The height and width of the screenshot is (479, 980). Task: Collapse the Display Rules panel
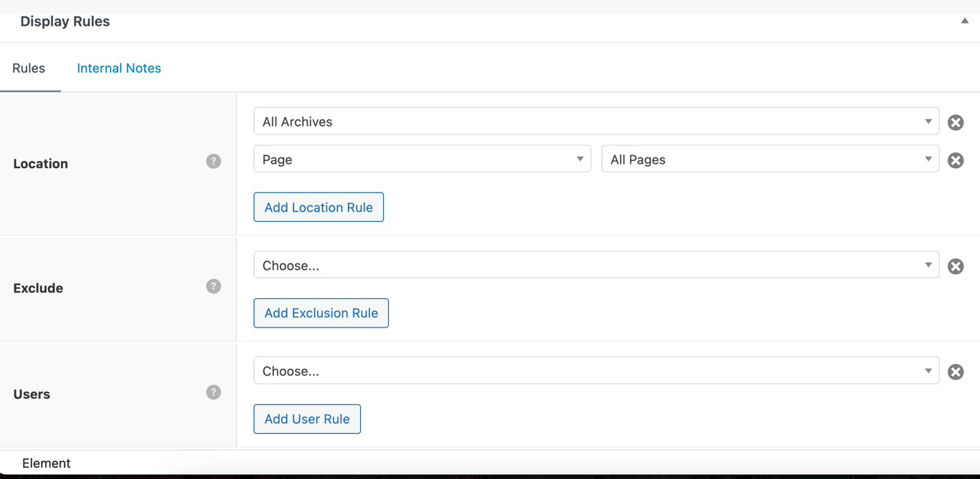966,22
